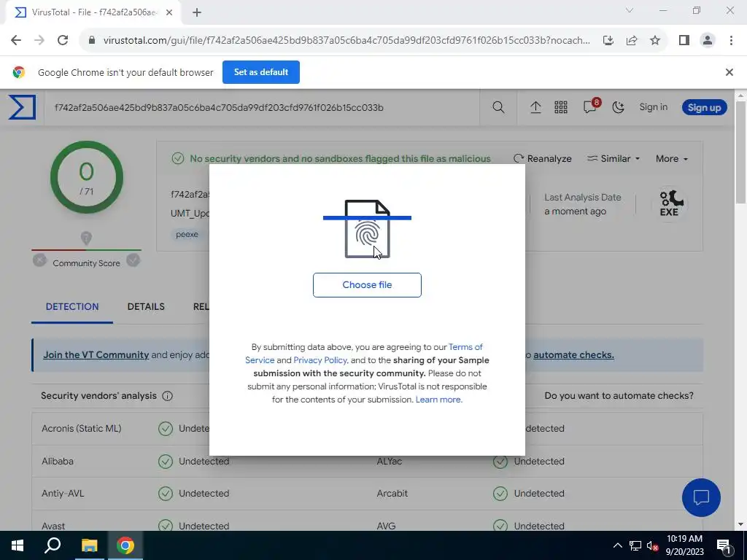Click the community score upvote check icon
This screenshot has width=747, height=560.
[x=133, y=260]
